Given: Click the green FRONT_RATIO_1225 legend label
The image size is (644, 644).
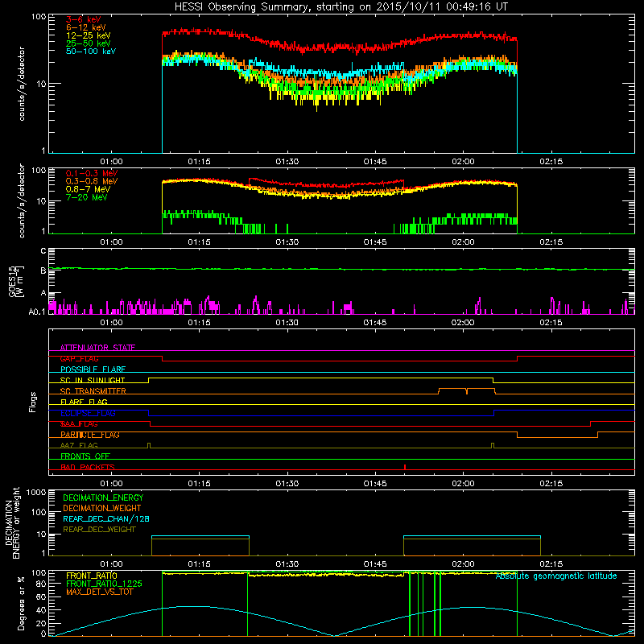Looking at the screenshot, I should 104,584.
